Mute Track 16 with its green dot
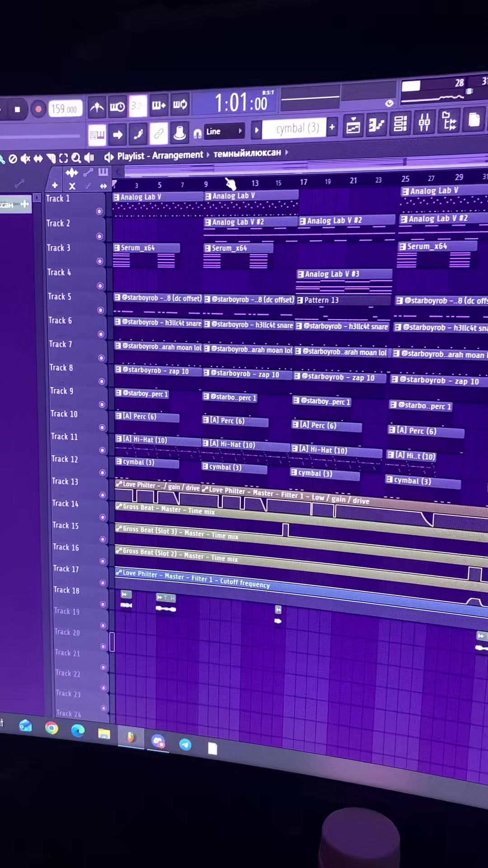The height and width of the screenshot is (868, 488). point(103,561)
